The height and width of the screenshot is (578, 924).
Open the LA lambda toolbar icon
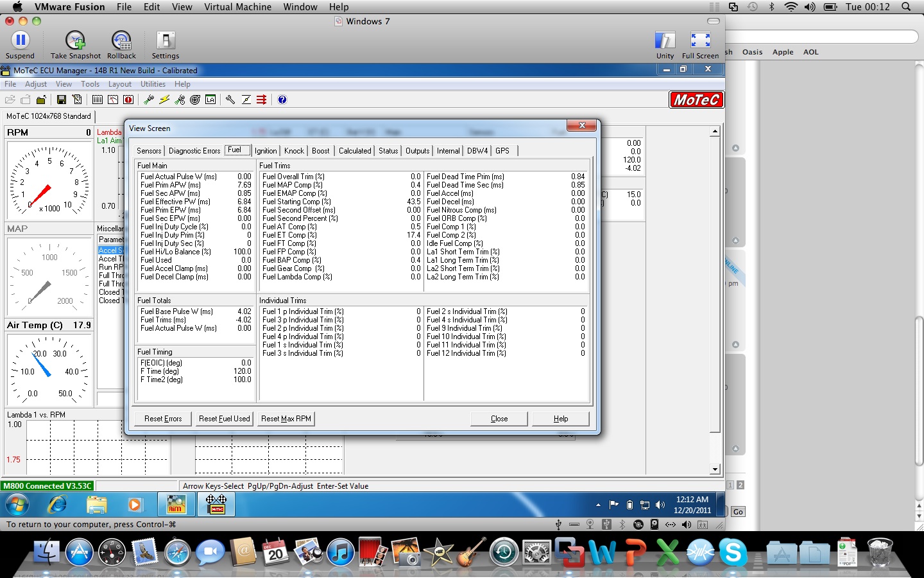click(209, 100)
